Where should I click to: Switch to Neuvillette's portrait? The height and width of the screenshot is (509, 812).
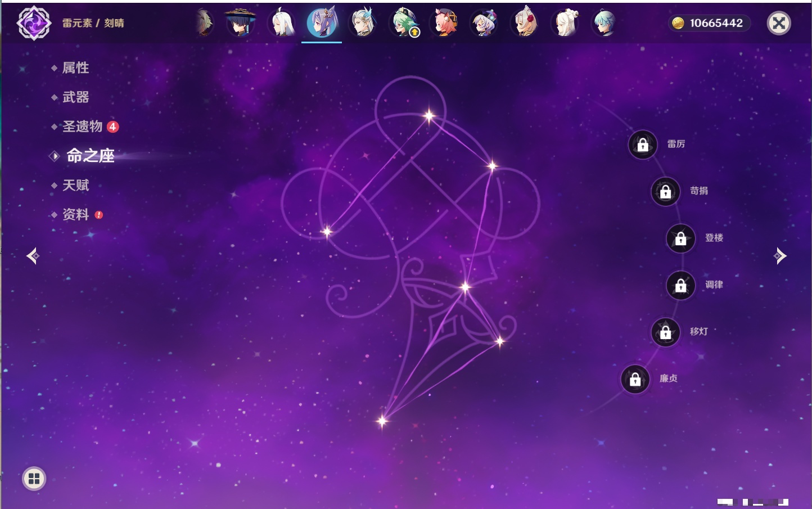[x=362, y=23]
